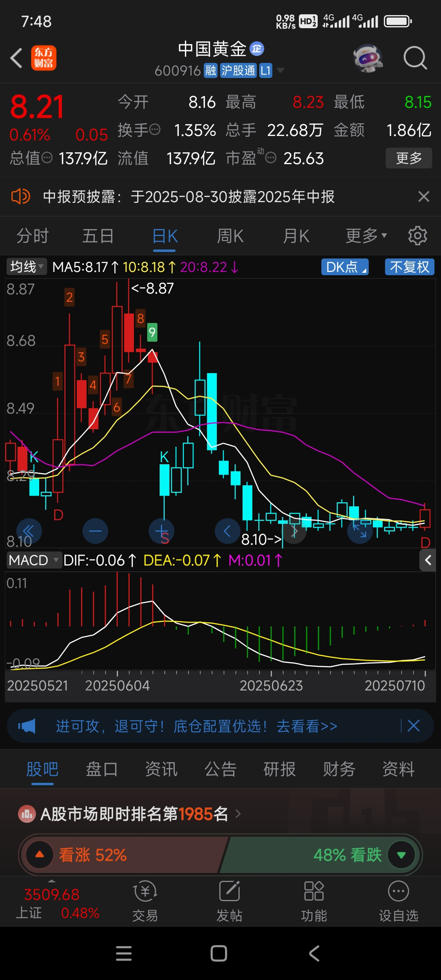Open chart settings gear icon

coord(417,236)
